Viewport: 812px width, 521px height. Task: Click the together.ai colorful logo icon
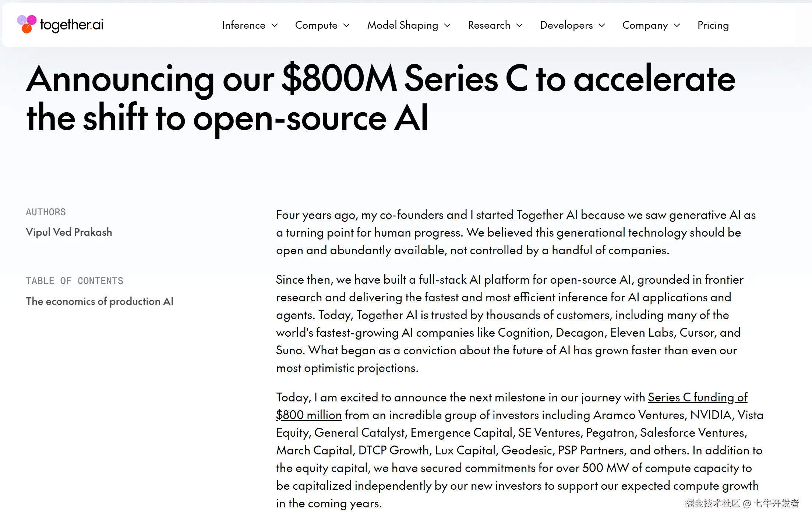[27, 24]
